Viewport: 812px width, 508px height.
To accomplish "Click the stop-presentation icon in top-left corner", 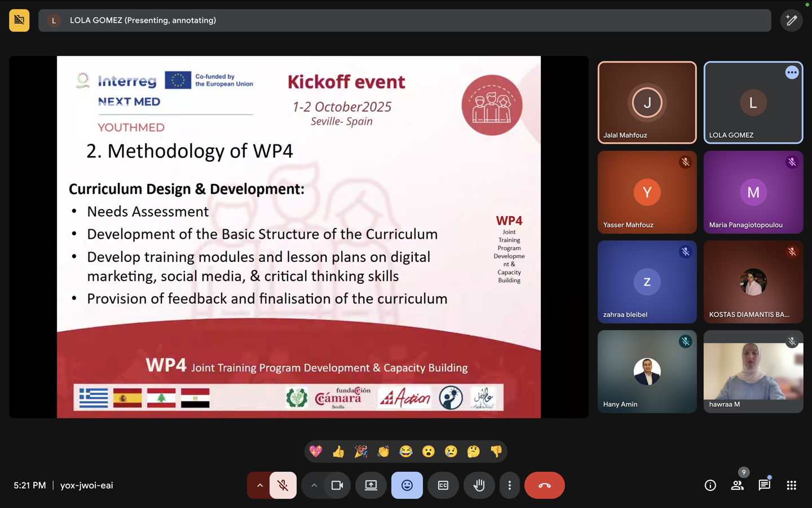I will [19, 20].
